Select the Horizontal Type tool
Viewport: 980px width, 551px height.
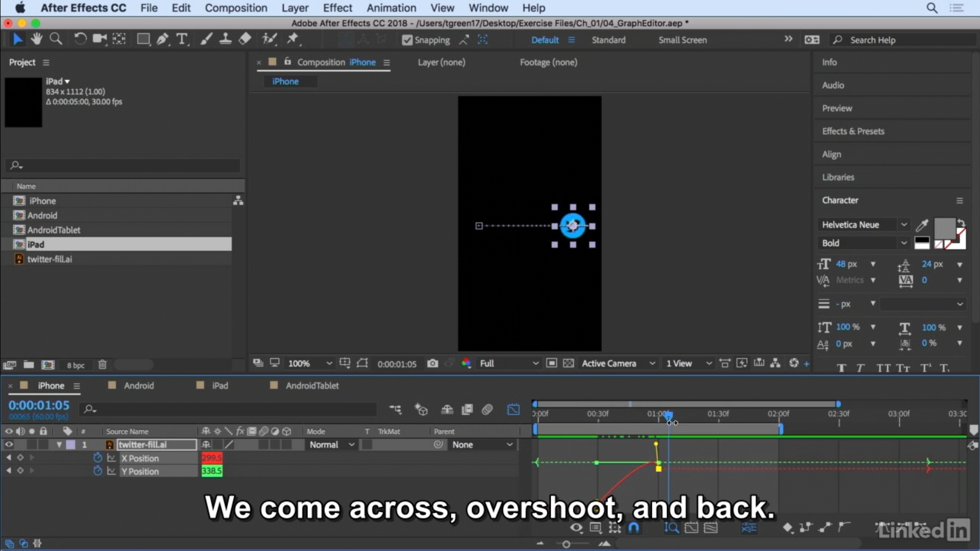tap(182, 39)
